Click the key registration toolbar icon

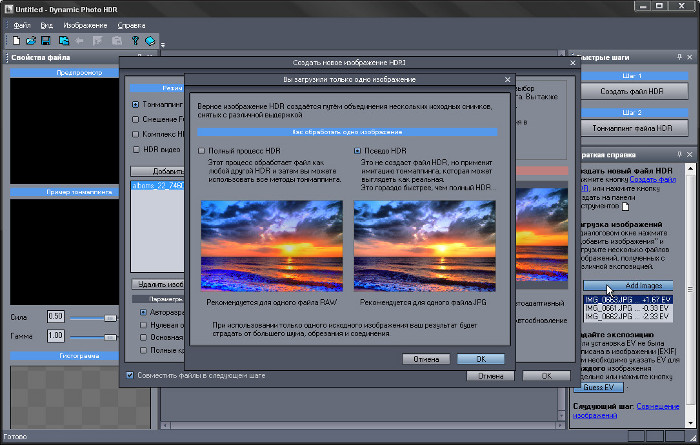click(x=135, y=40)
